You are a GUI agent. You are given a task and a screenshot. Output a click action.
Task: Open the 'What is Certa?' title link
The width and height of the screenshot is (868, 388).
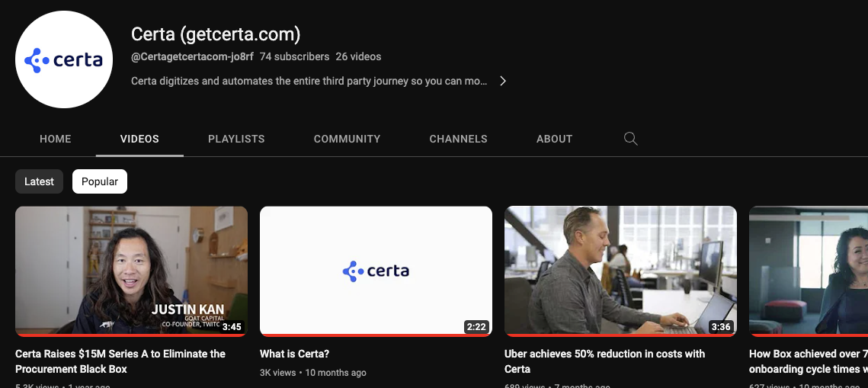tap(294, 354)
